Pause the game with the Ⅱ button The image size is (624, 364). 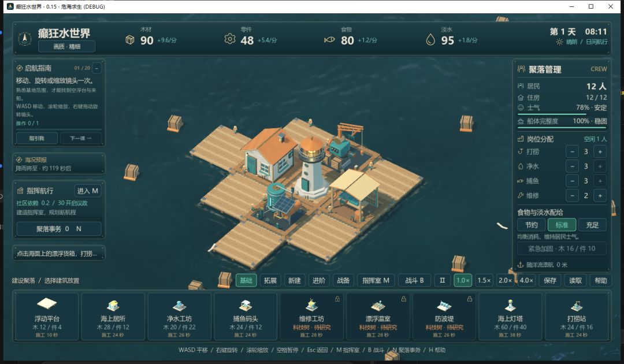point(442,280)
